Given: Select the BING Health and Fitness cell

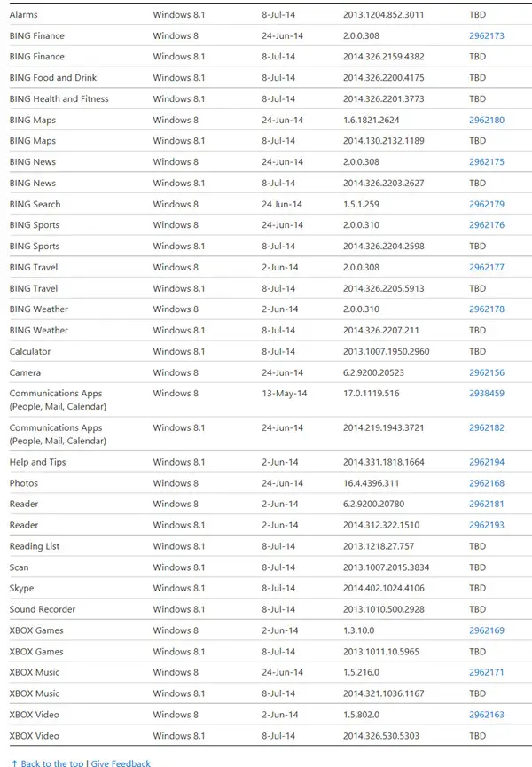Looking at the screenshot, I should (x=59, y=98).
